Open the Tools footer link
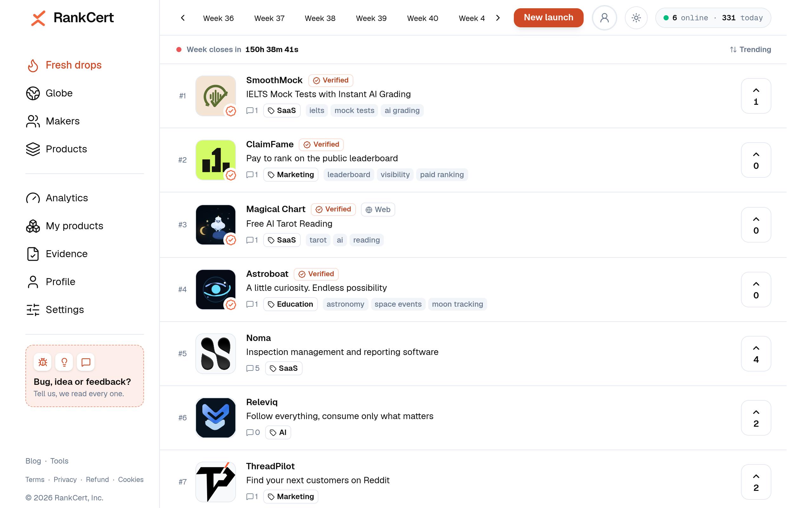Image resolution: width=812 pixels, height=508 pixels. (59, 461)
